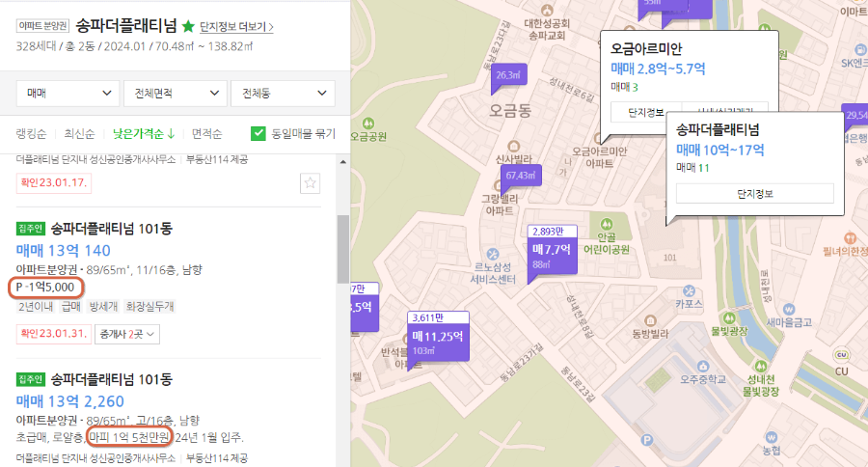
Task: Click the 오금아르미안 popup title
Action: (x=646, y=49)
